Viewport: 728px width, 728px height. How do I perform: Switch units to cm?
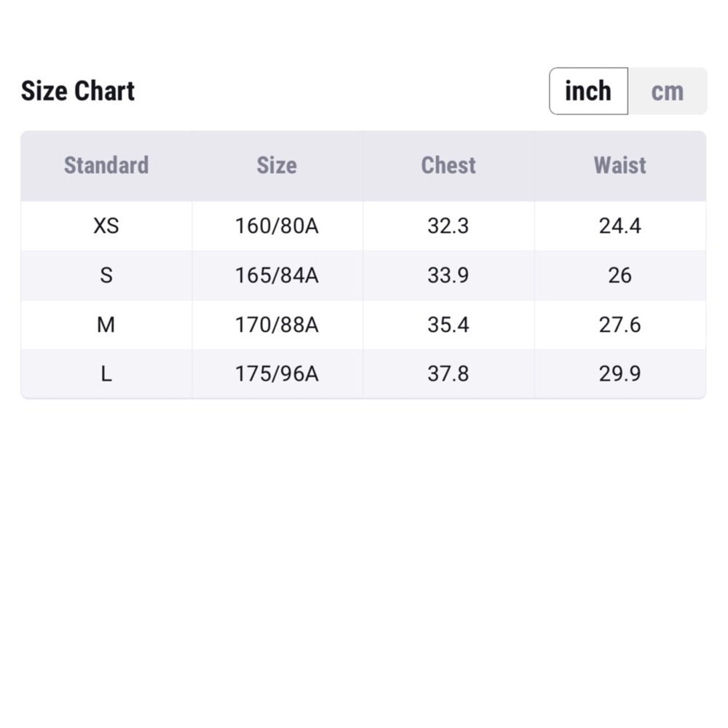coord(667,91)
